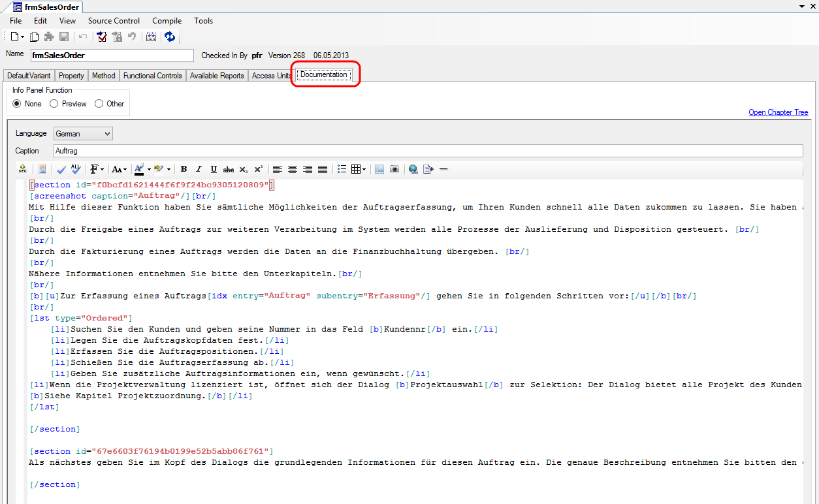The width and height of the screenshot is (819, 504).
Task: Click the new document icon
Action: [x=14, y=37]
